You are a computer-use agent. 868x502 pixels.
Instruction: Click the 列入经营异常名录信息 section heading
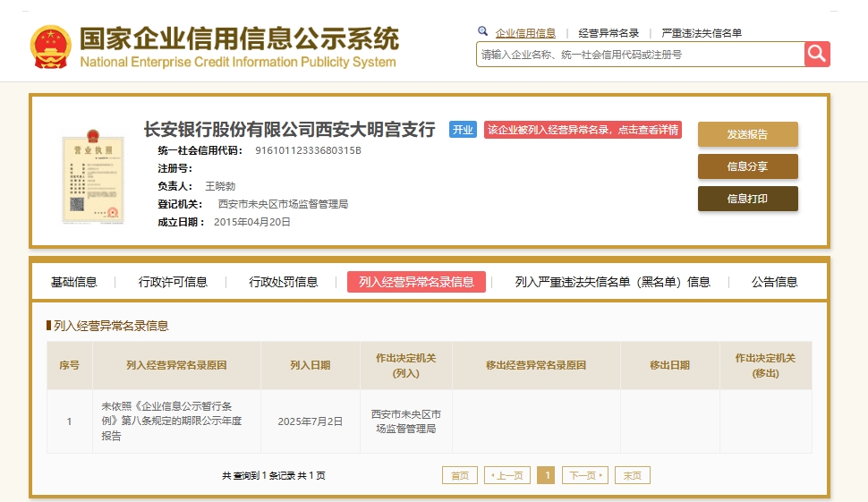coord(111,326)
